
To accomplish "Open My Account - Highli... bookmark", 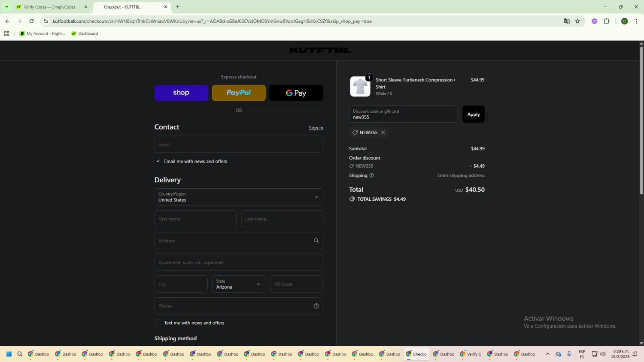I will tap(43, 33).
